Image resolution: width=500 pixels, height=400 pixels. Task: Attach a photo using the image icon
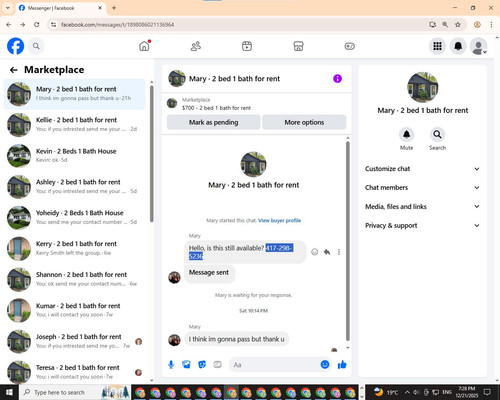point(186,365)
